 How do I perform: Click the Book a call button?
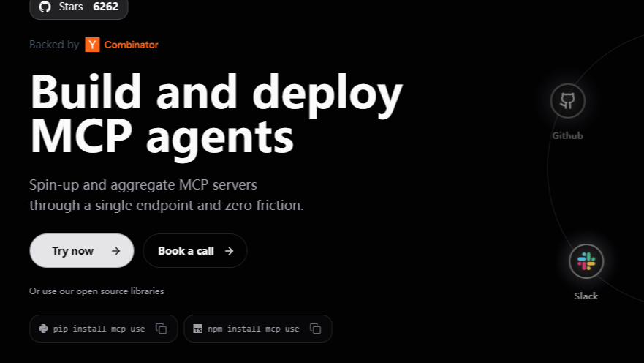[x=195, y=251]
